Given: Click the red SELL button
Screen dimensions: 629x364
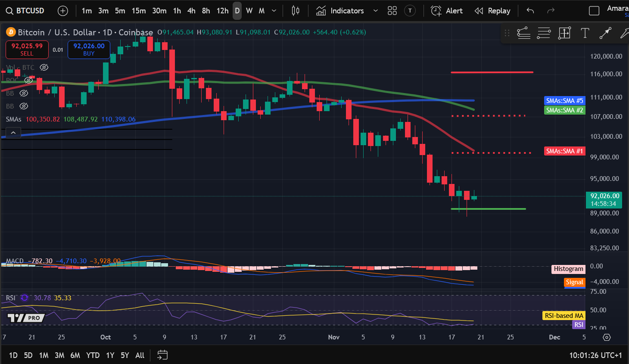Looking at the screenshot, I should 27,50.
